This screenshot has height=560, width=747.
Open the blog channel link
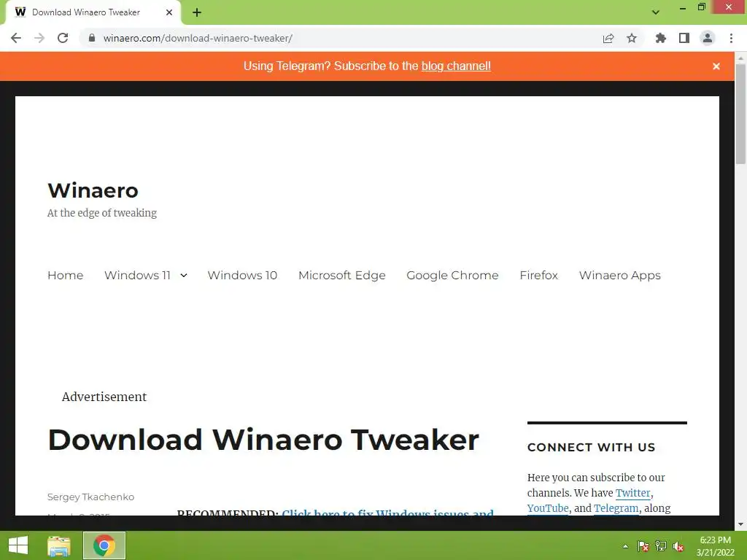click(456, 66)
